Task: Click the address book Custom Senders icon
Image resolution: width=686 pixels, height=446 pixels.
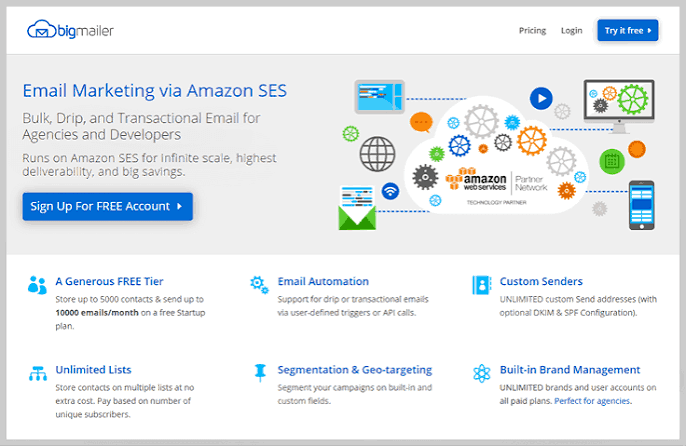Action: coord(481,285)
